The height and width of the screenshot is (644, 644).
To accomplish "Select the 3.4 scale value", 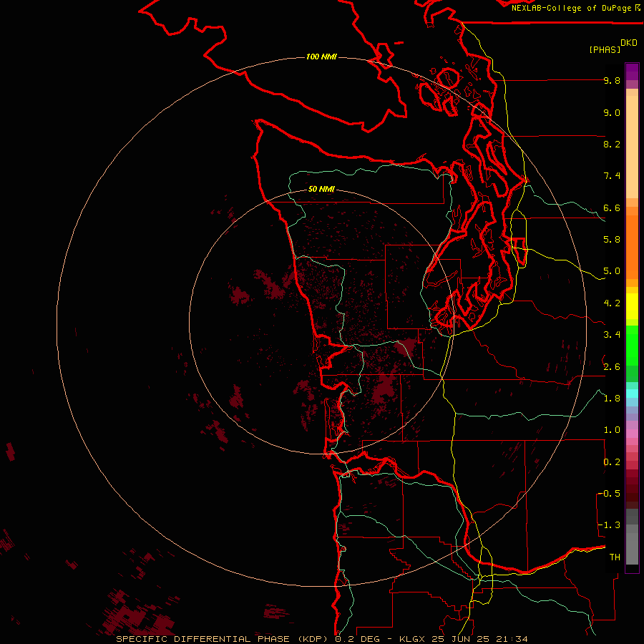I will 612,335.
